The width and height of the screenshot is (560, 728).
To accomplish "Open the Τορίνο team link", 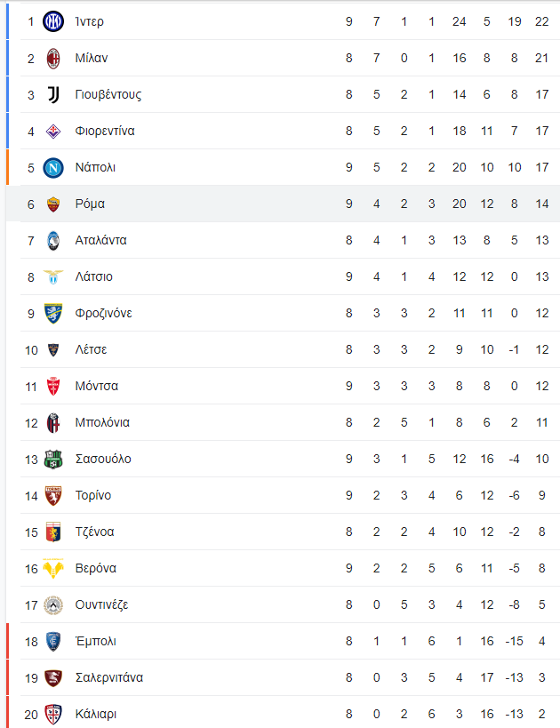I will coord(92,495).
